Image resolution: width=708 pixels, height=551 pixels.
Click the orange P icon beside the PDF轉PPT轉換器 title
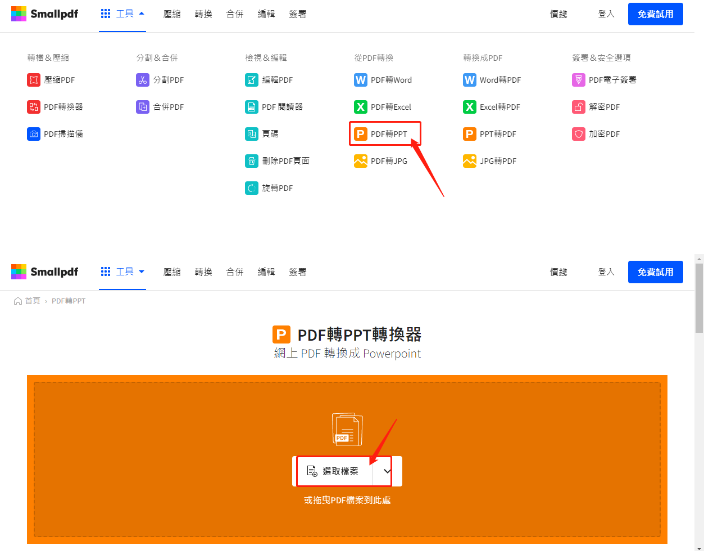pyautogui.click(x=281, y=335)
